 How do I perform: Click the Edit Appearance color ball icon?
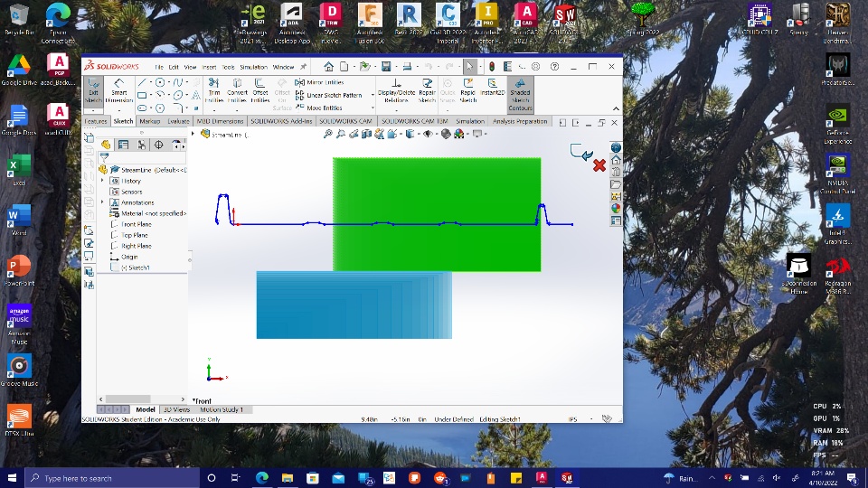click(446, 134)
